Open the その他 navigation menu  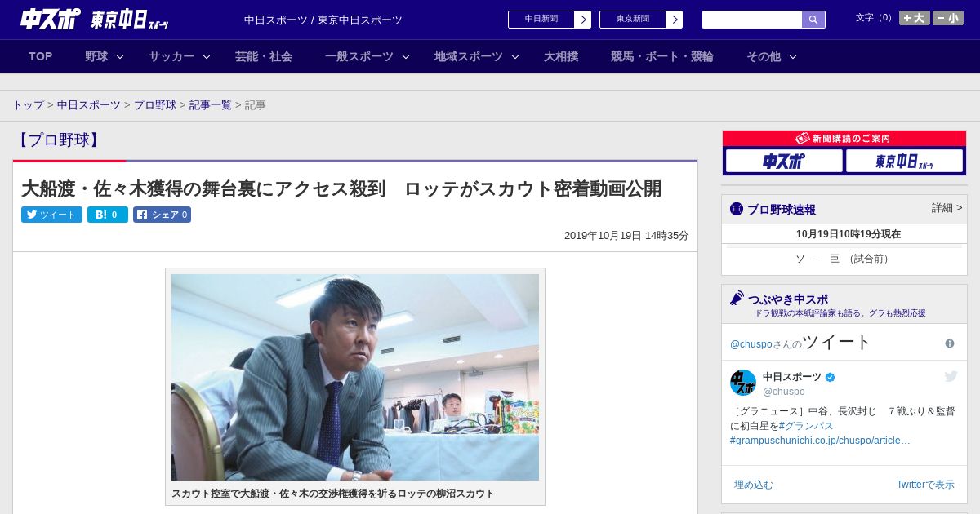(764, 56)
